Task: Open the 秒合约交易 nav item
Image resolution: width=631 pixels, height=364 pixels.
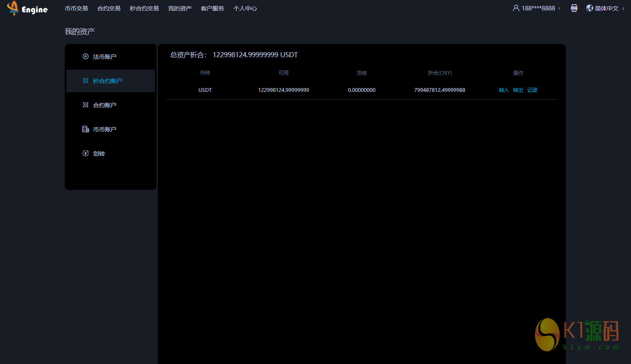Action: (144, 8)
